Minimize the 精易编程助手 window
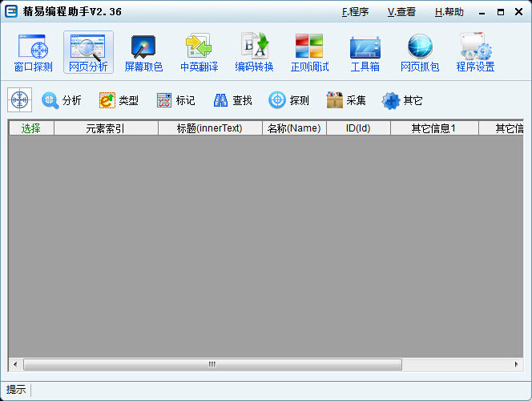The image size is (532, 401). pos(482,12)
